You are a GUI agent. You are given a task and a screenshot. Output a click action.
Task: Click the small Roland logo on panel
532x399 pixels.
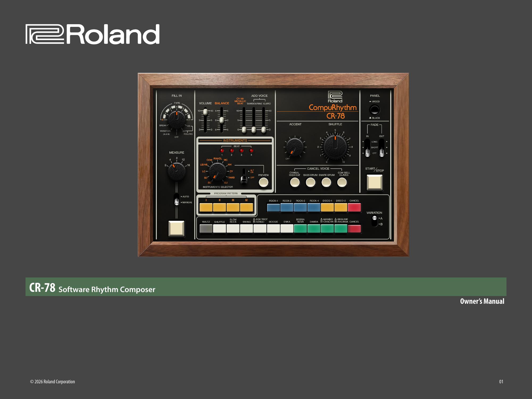[x=335, y=97]
